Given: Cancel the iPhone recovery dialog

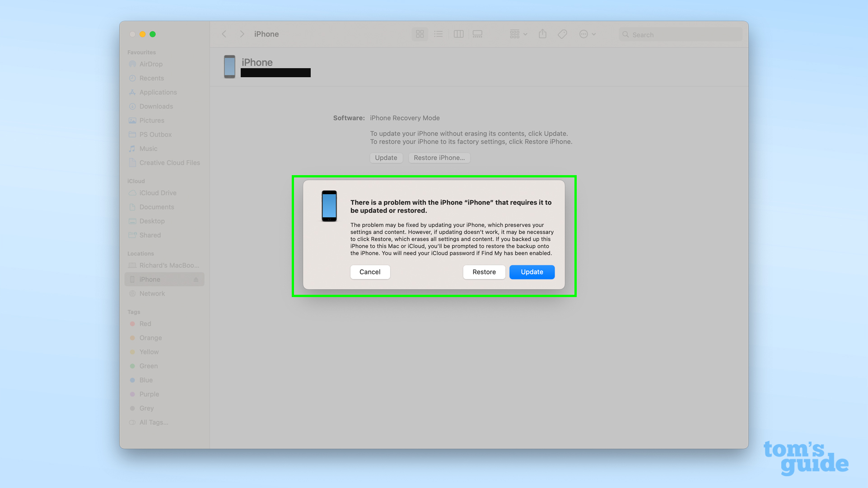Looking at the screenshot, I should click(369, 272).
